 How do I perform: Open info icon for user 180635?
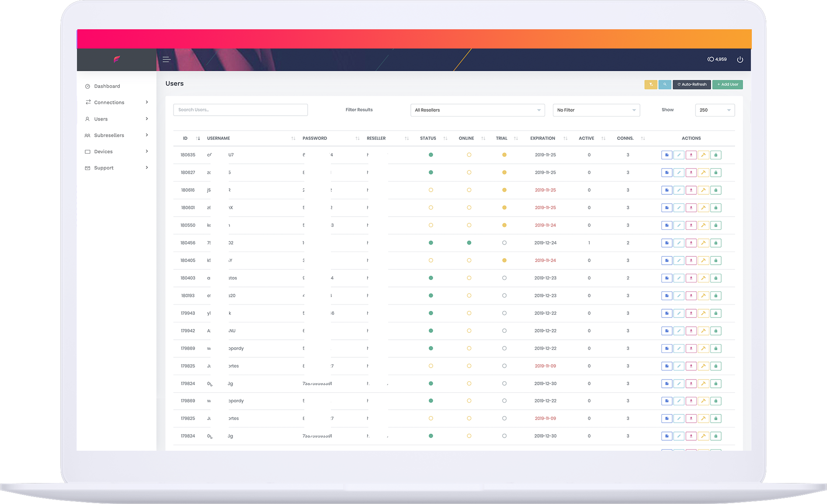point(667,155)
